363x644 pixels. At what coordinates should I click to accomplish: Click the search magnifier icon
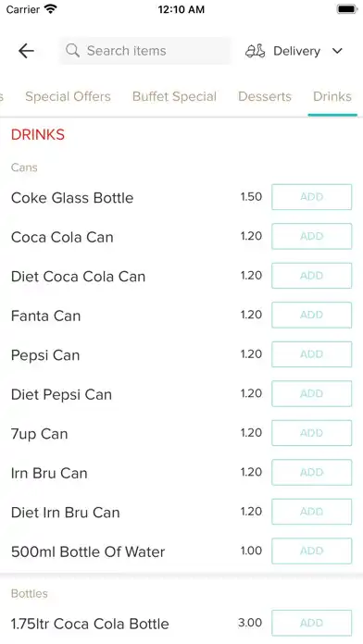(73, 51)
